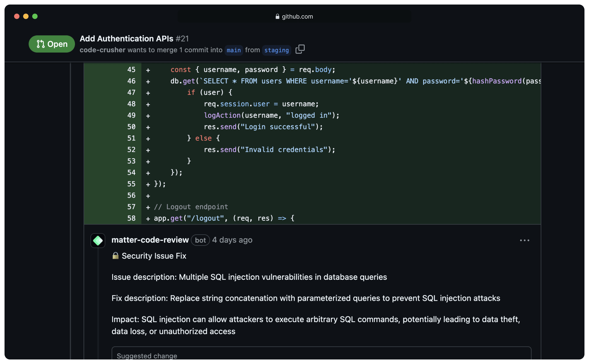
Task: Click the 'const { username, password }' code line
Action: pos(253,69)
